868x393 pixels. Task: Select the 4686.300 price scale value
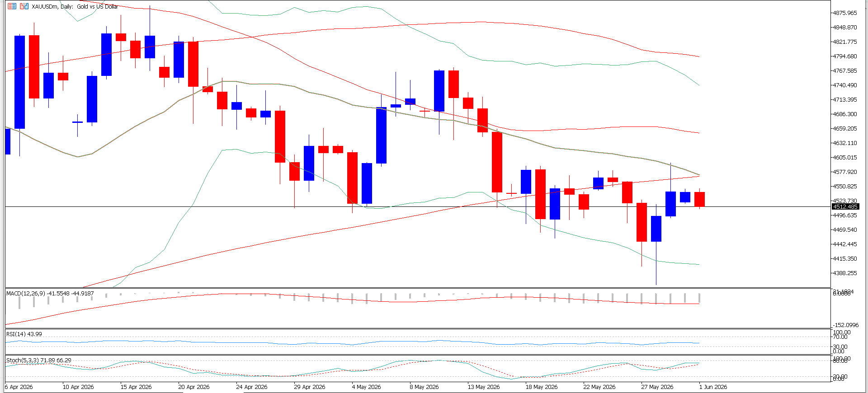(845, 114)
